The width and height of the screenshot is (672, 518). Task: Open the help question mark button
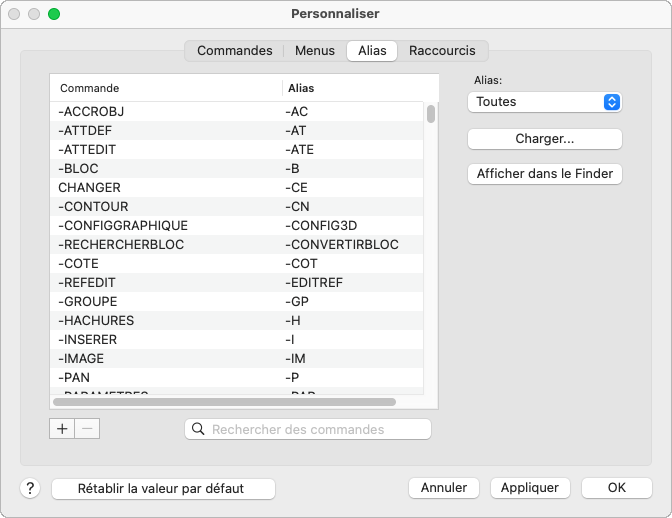point(30,488)
